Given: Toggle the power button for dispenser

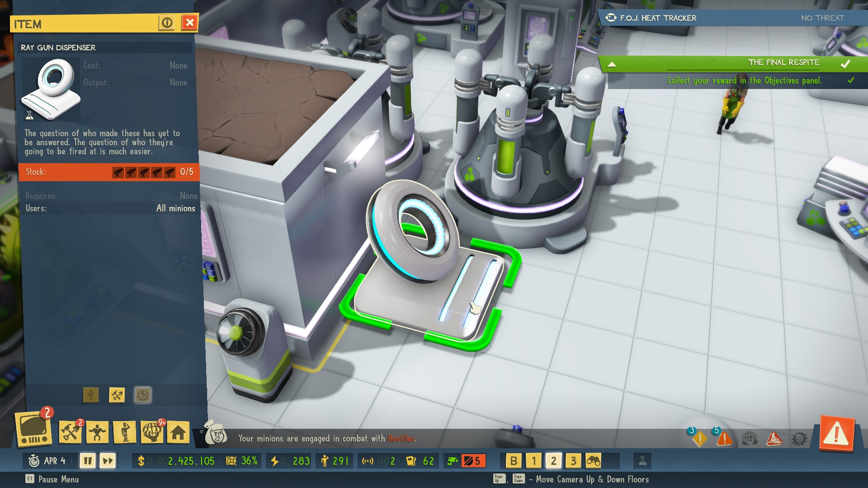Looking at the screenshot, I should point(143,395).
